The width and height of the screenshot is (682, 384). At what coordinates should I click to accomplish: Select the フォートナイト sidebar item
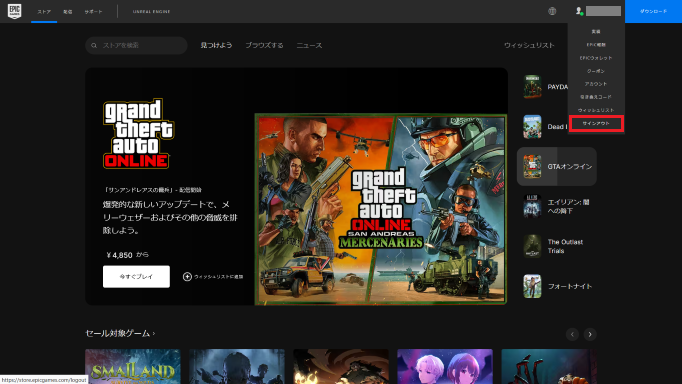557,286
